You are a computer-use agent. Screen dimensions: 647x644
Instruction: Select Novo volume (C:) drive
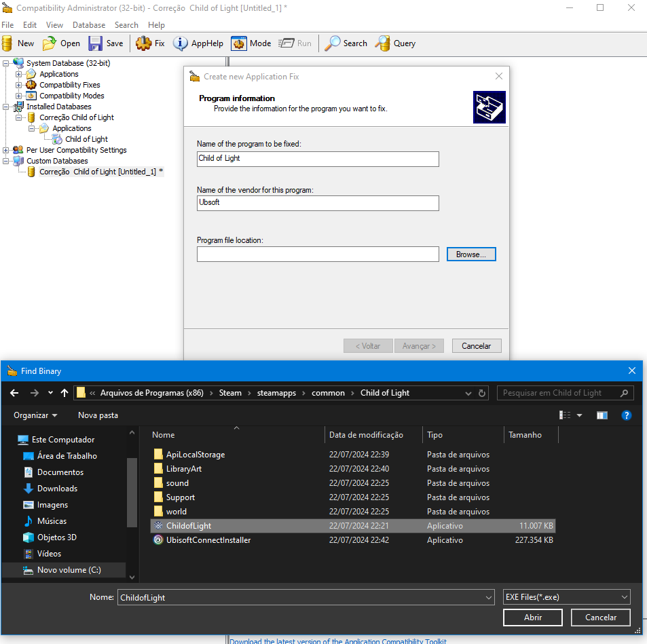[64, 570]
